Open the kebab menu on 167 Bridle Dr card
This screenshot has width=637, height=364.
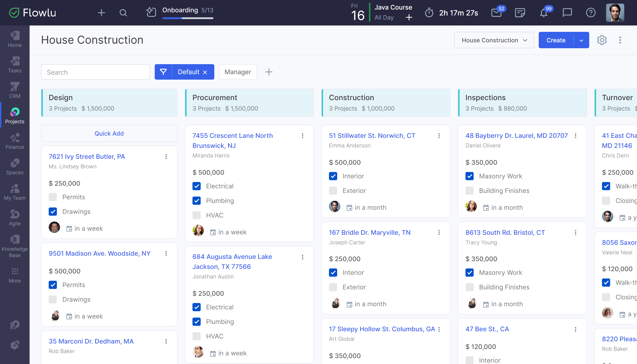coord(439,233)
